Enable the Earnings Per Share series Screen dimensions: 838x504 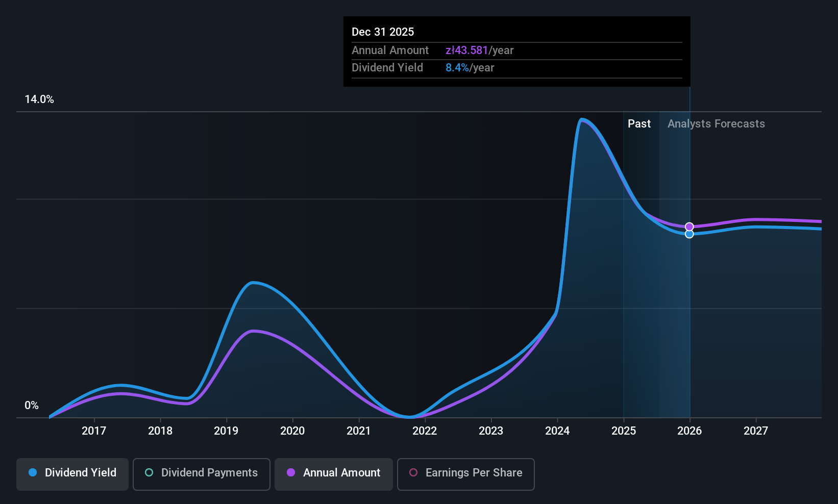tap(466, 474)
